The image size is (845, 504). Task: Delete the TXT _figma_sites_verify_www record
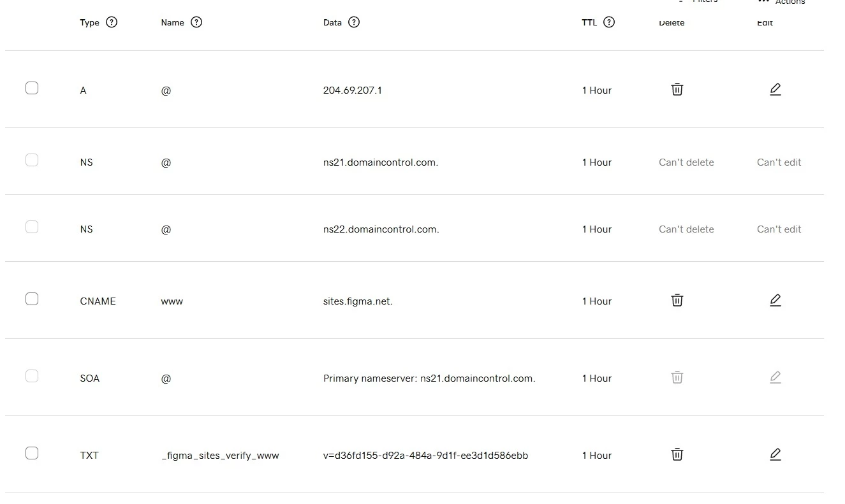pyautogui.click(x=677, y=454)
